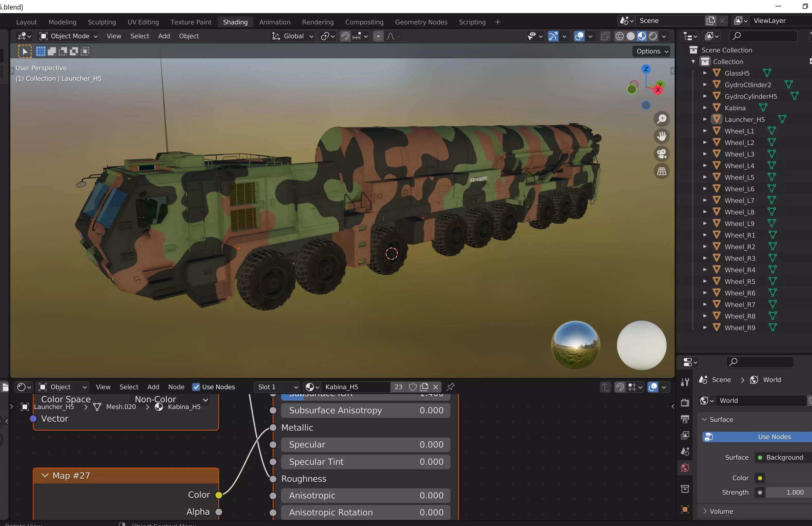Select wireframe viewport shading
Image resolution: width=812 pixels, height=526 pixels.
tap(620, 36)
